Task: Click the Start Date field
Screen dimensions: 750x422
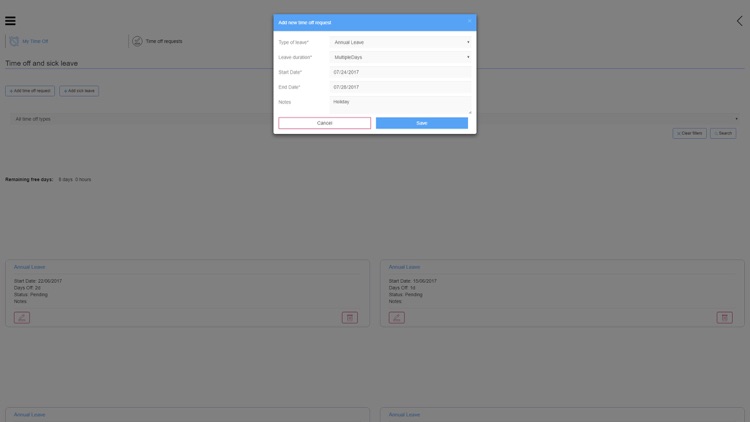Action: pyautogui.click(x=401, y=72)
